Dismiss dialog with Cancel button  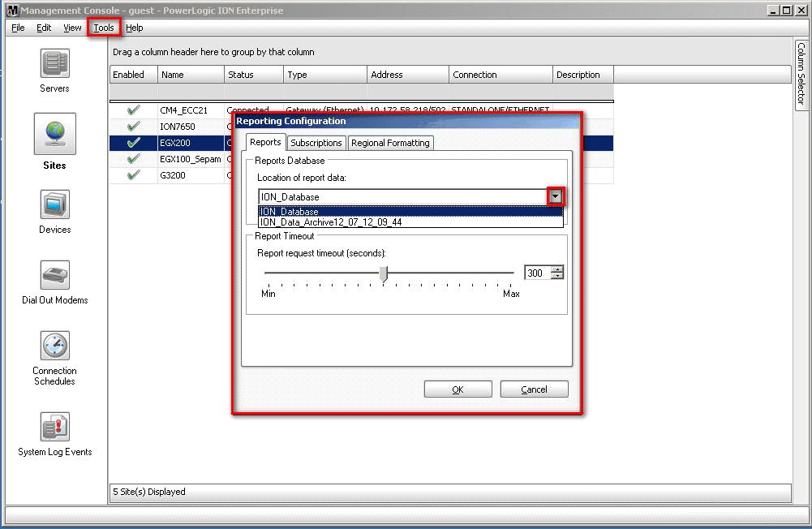coord(534,389)
